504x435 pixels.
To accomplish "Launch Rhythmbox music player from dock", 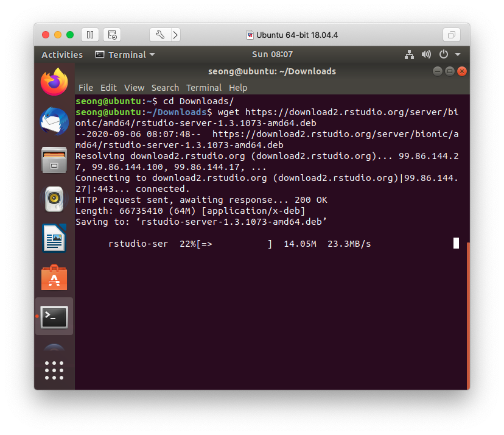I will coord(54,199).
